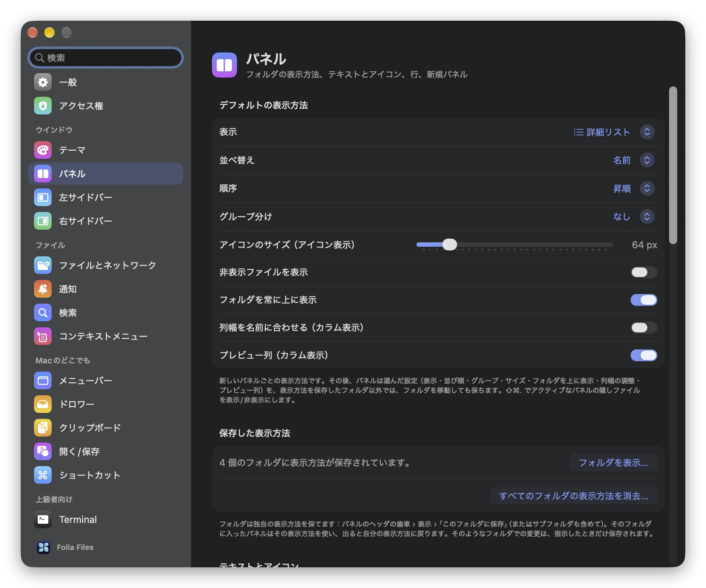Click the クリップボード icon
Image resolution: width=706 pixels, height=588 pixels.
43,428
